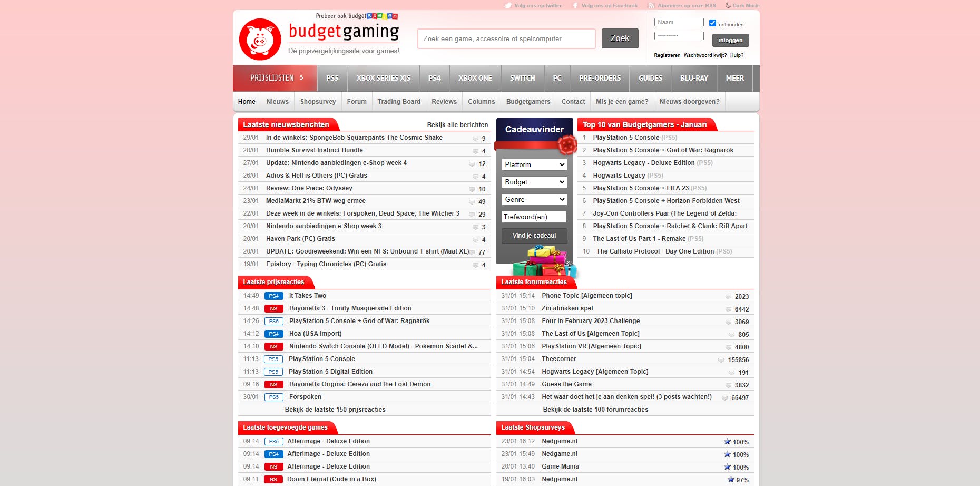The width and height of the screenshot is (980, 486).
Task: Click the gift boxes image in Cadeauvinder
Action: 544,261
